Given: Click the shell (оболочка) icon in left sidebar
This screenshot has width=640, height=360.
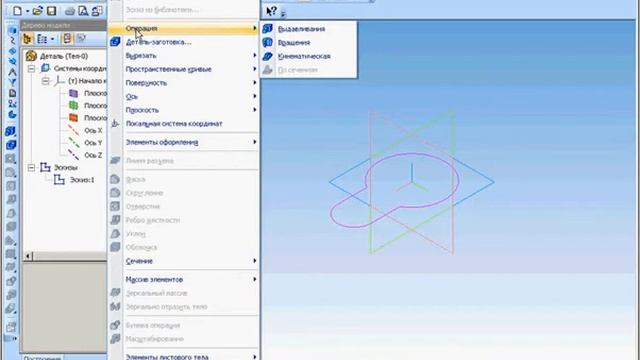Looking at the screenshot, I should tap(11, 227).
